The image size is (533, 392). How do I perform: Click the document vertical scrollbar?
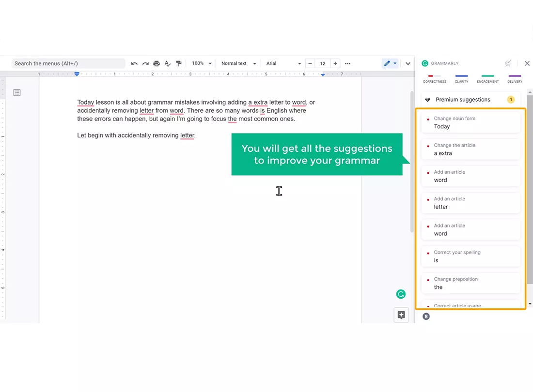412,162
